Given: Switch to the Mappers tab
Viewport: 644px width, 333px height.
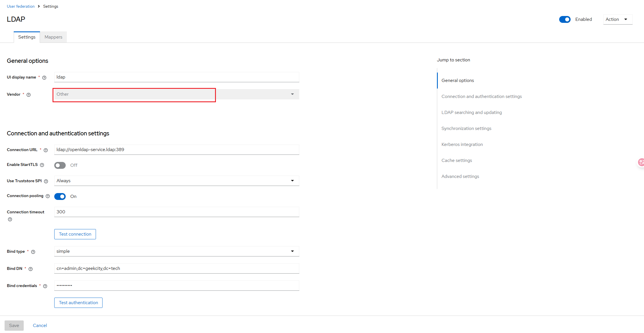Looking at the screenshot, I should [53, 37].
